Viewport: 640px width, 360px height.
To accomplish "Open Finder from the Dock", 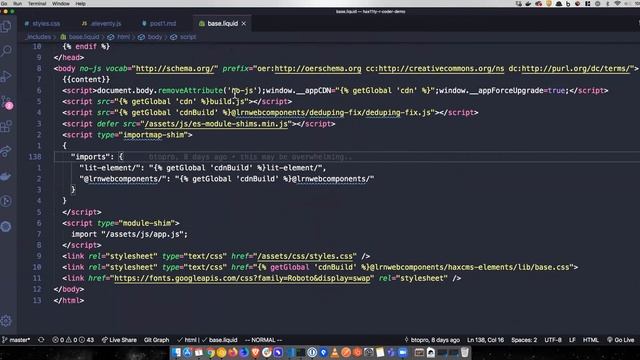I will [x=176, y=353].
